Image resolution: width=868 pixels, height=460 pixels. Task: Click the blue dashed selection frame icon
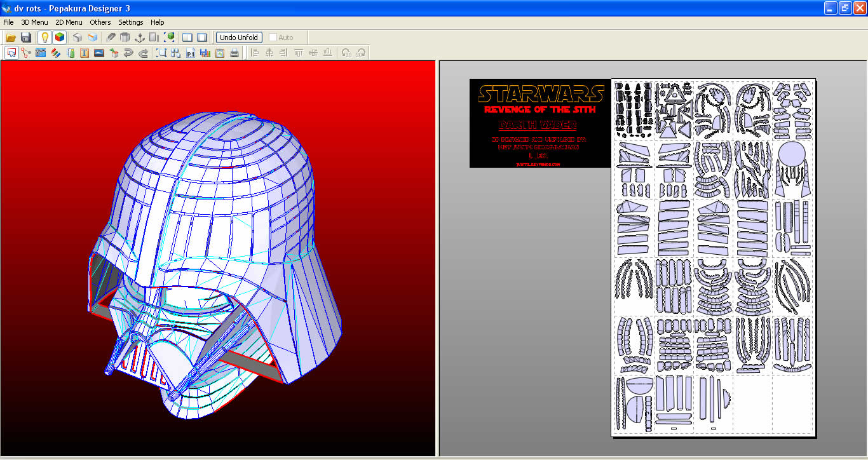tap(161, 53)
